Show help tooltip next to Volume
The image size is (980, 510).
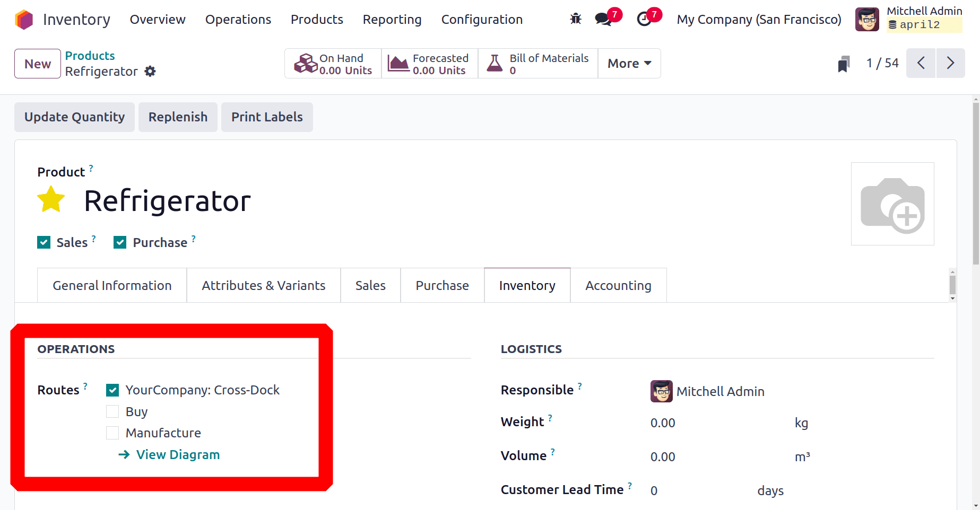coord(552,452)
